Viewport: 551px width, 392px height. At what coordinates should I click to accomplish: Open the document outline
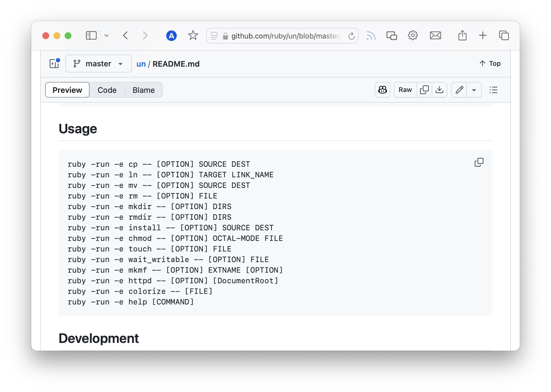click(494, 90)
